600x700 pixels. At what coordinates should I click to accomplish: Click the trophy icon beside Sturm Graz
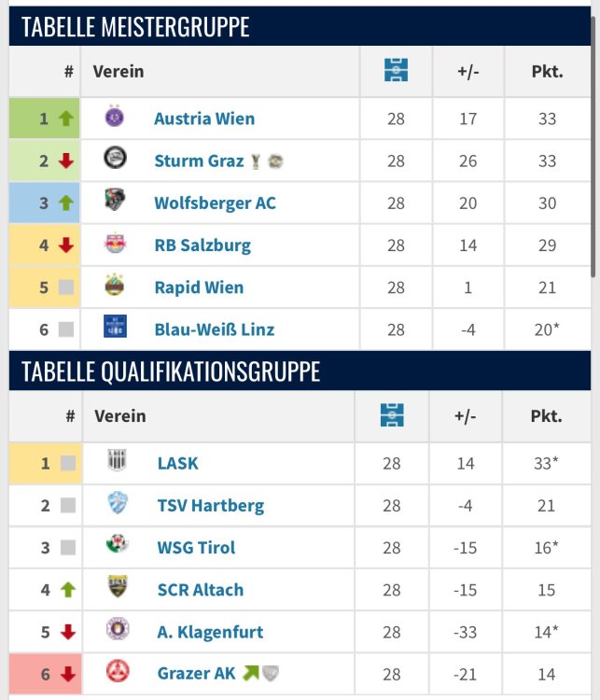[256, 161]
